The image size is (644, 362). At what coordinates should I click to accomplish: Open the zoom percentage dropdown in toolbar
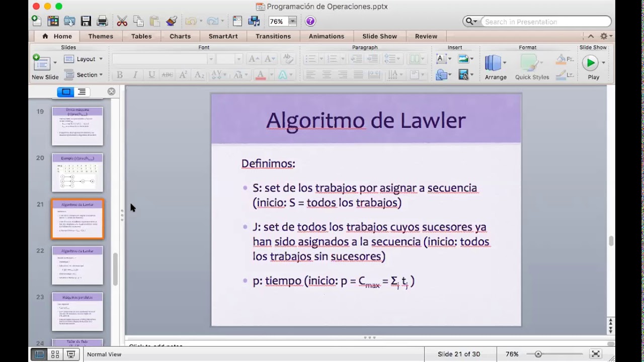[x=292, y=21]
